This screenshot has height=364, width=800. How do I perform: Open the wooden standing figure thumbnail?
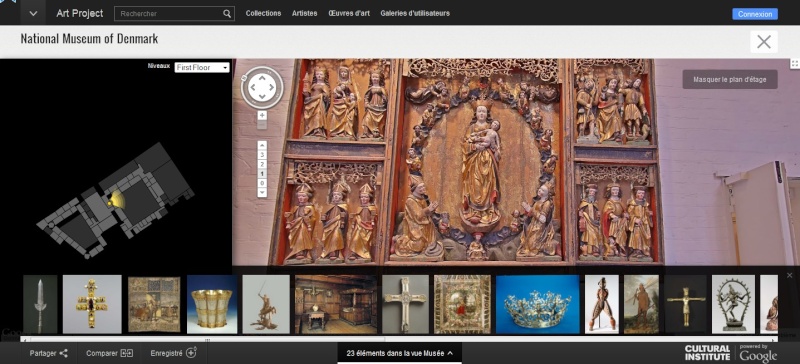[602, 304]
